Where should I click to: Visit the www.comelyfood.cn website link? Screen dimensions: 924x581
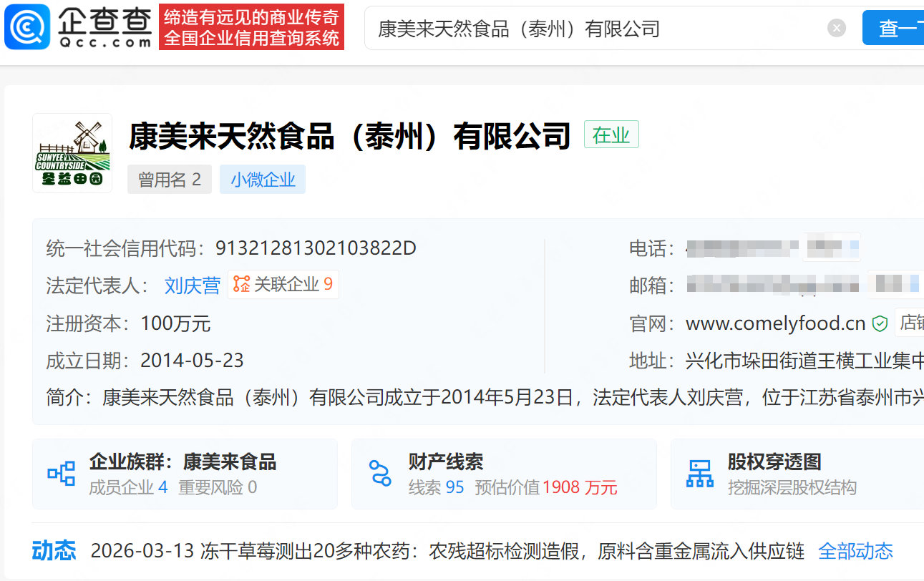click(x=776, y=323)
